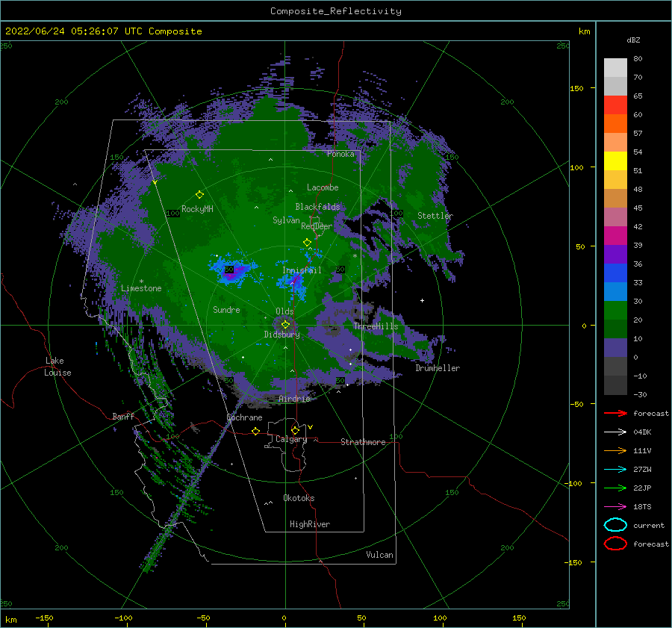Viewport: 672px width, 628px height.
Task: Click the Composite_Reflectivity title
Action: pos(336,11)
